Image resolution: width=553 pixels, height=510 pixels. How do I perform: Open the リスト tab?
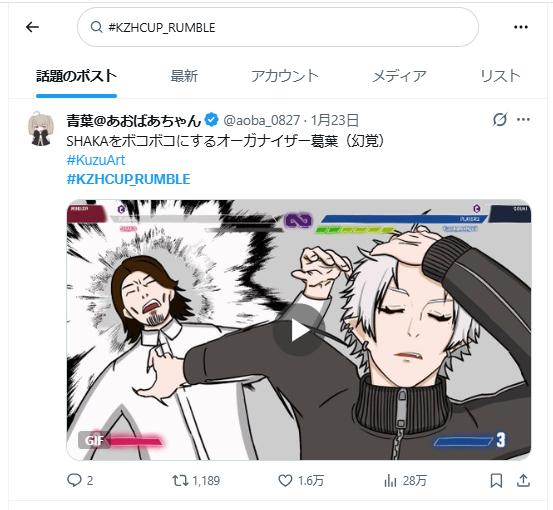click(500, 76)
